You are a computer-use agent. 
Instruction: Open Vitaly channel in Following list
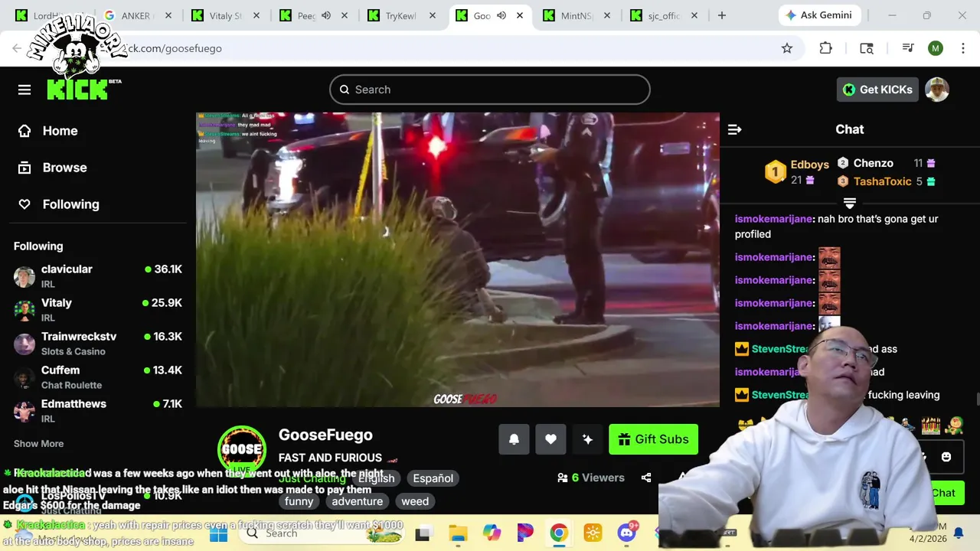(98, 310)
